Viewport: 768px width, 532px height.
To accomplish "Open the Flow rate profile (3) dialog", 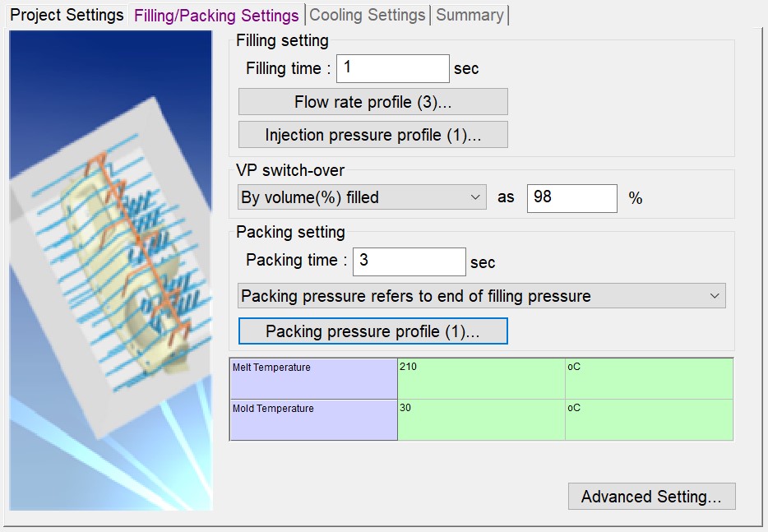I will [372, 102].
